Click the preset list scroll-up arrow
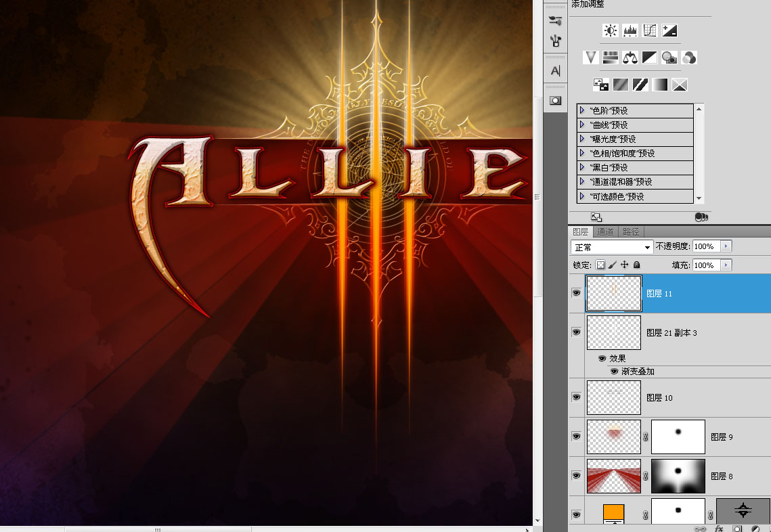771x532 pixels. pos(699,109)
